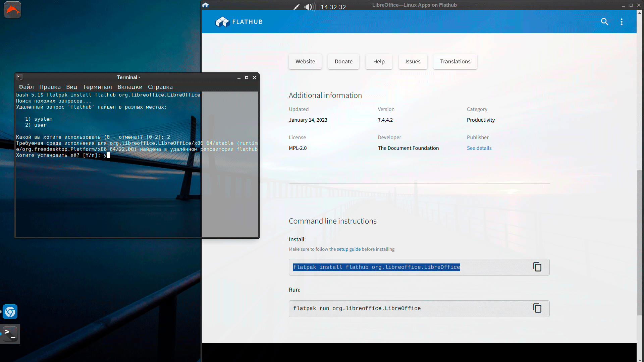Click the Donate button

coord(343,62)
